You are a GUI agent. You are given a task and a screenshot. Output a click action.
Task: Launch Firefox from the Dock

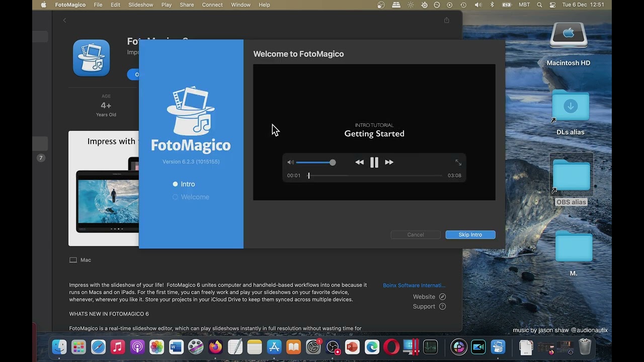tap(215, 347)
